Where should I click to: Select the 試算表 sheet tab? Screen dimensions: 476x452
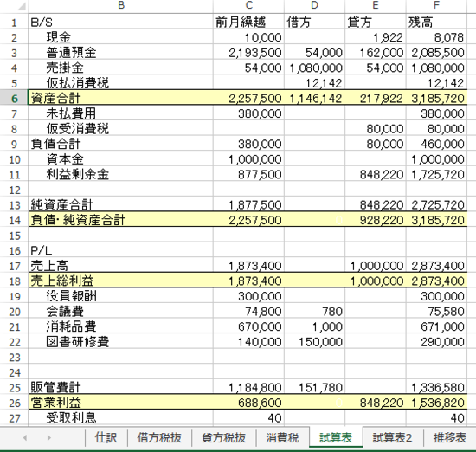336,438
